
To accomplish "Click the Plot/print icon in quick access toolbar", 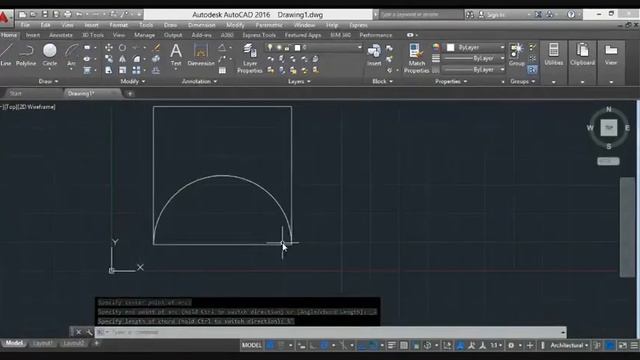I will (68, 14).
